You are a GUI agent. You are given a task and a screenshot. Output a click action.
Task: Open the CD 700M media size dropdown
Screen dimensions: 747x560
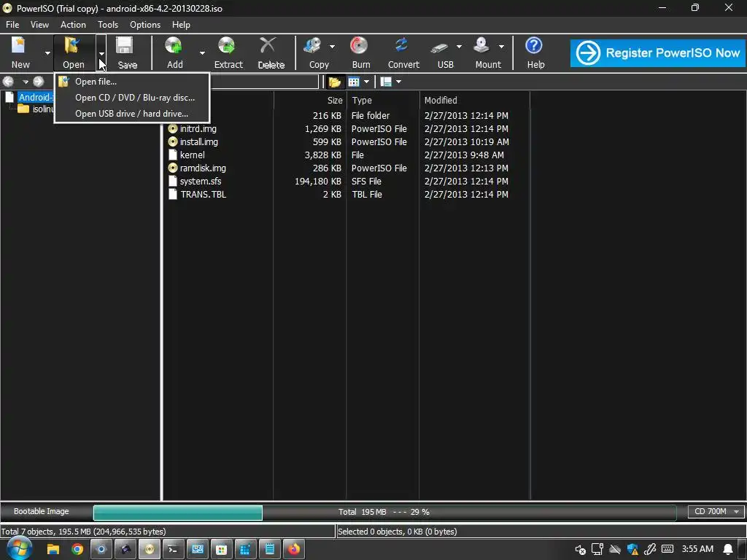pyautogui.click(x=716, y=511)
